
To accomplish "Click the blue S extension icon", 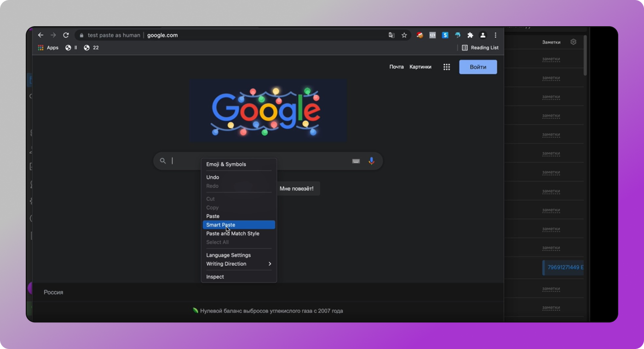I will pyautogui.click(x=445, y=35).
